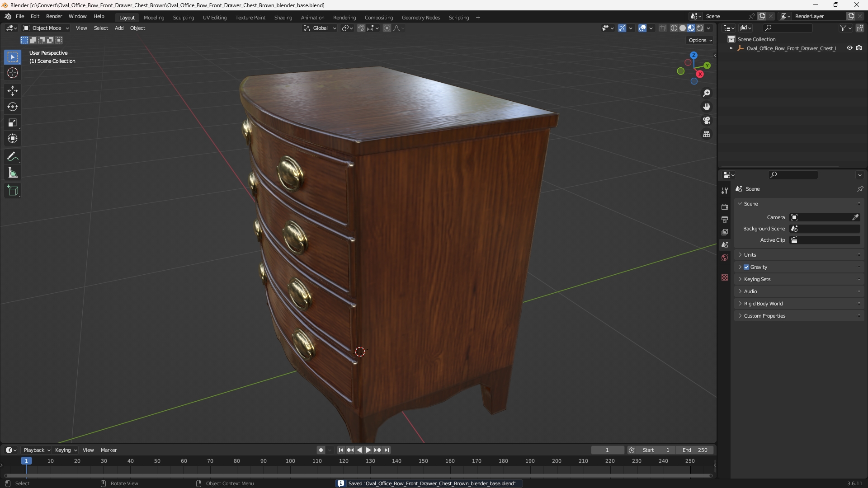
Task: Pin the Scene properties panel
Action: (x=860, y=189)
